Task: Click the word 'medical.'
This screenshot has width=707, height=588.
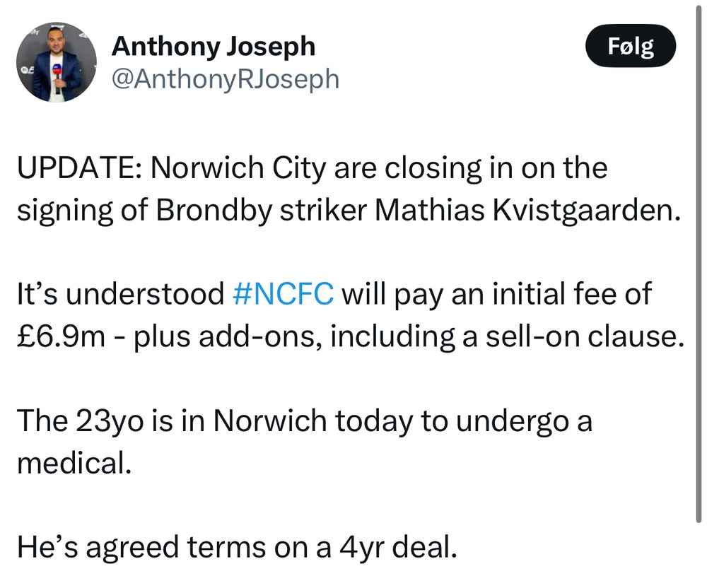Action: (74, 464)
